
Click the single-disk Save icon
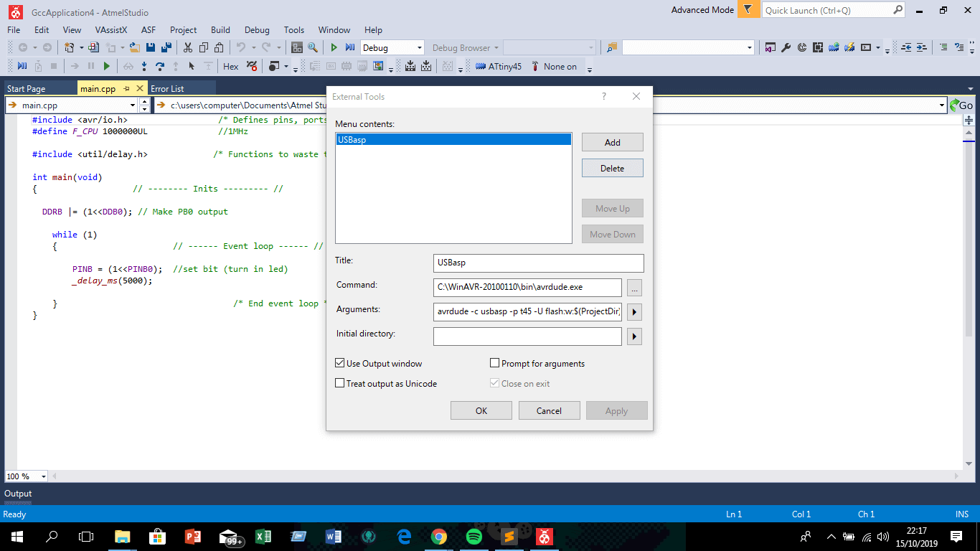[151, 48]
